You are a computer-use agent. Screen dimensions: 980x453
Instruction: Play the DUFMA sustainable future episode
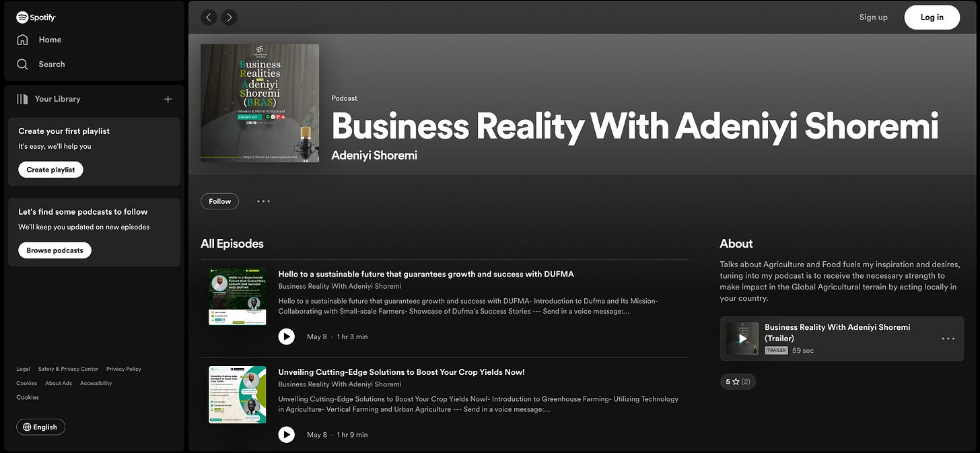tap(287, 337)
